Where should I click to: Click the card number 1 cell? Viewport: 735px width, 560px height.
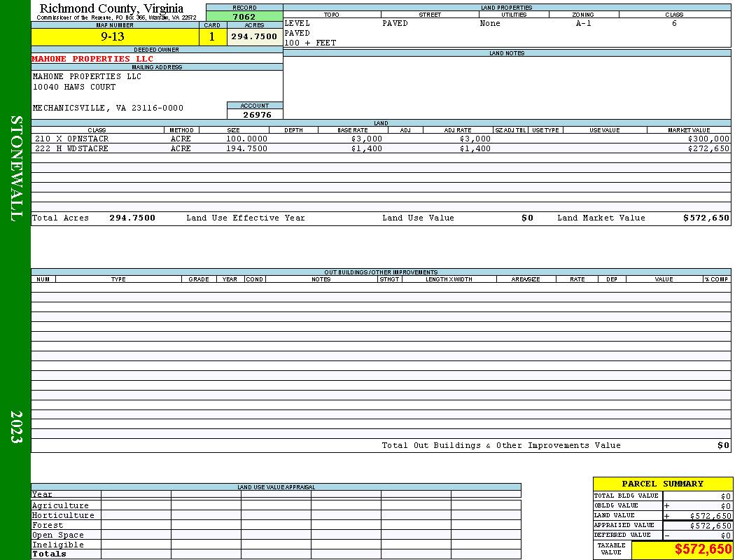[x=212, y=37]
